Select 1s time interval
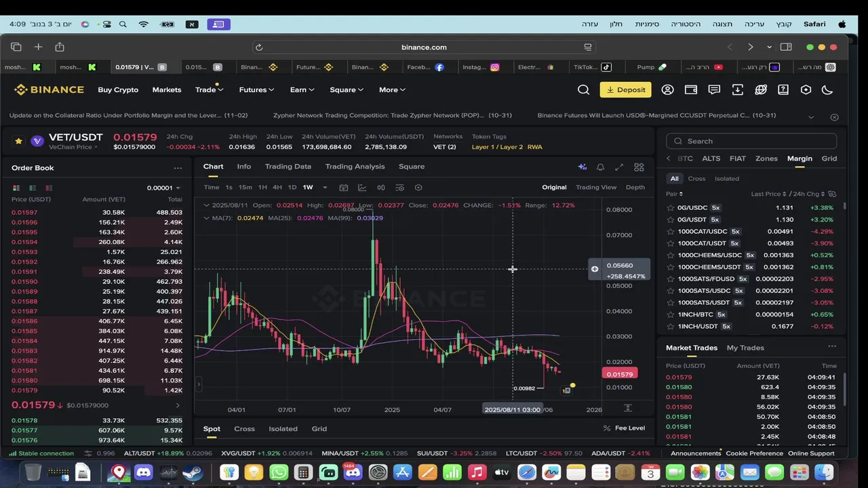868x488 pixels. pyautogui.click(x=229, y=188)
